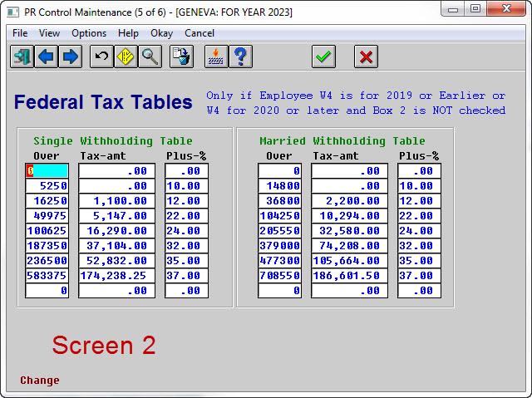Click Married Over field 14800
Image resolution: width=532 pixels, height=398 pixels.
pyautogui.click(x=279, y=186)
